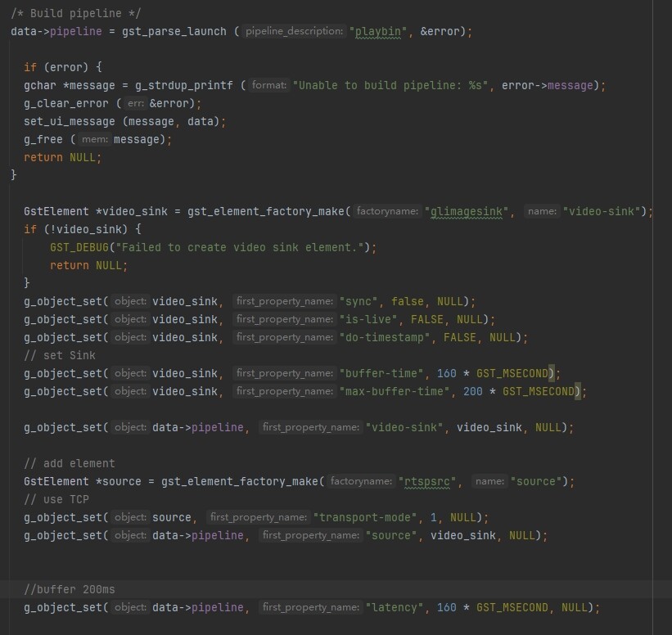This screenshot has height=635, width=672.
Task: Click the "glimagesink" string
Action: (x=467, y=211)
